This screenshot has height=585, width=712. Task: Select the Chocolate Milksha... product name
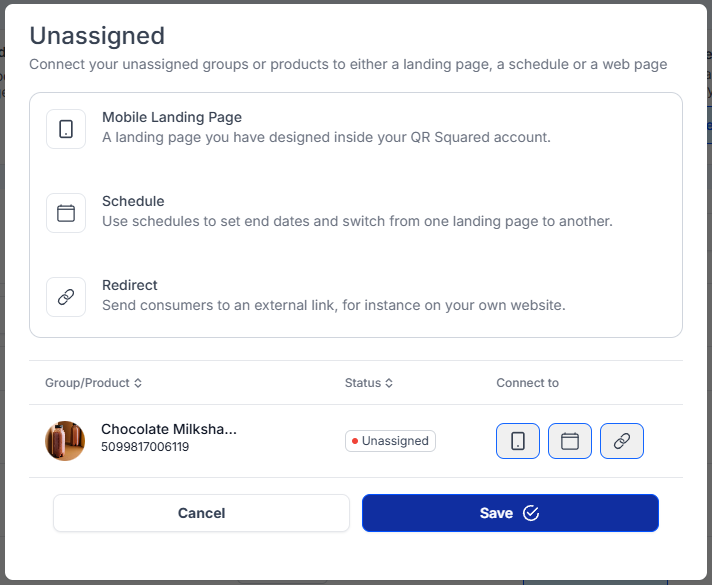(169, 430)
